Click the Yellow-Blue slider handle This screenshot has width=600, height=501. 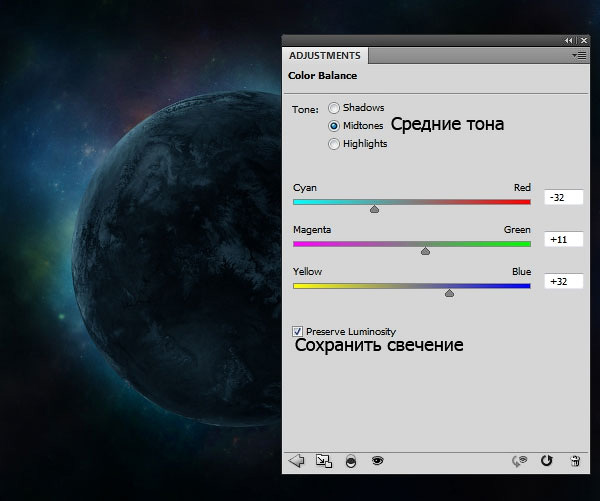[x=449, y=293]
